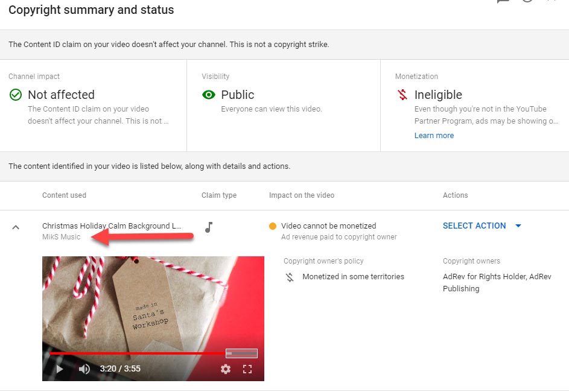Click the Content used column header
Viewport: 569px width, 392px height.
tap(64, 195)
